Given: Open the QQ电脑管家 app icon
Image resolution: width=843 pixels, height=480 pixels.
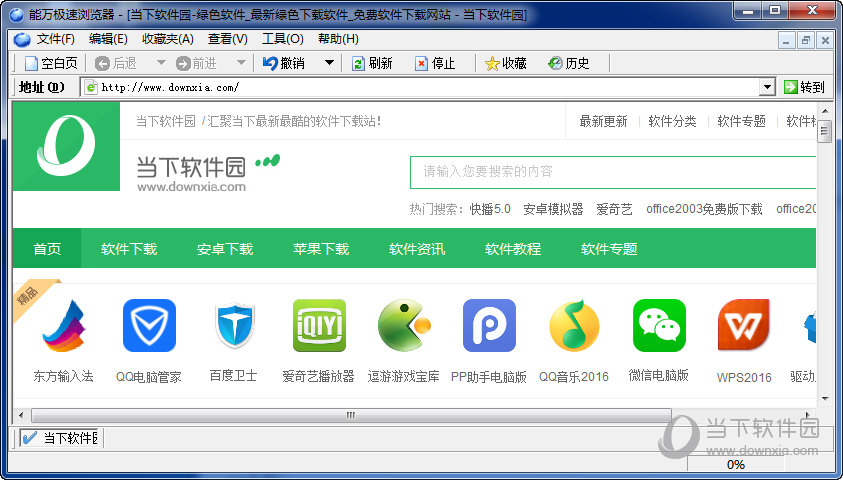Looking at the screenshot, I should [149, 326].
